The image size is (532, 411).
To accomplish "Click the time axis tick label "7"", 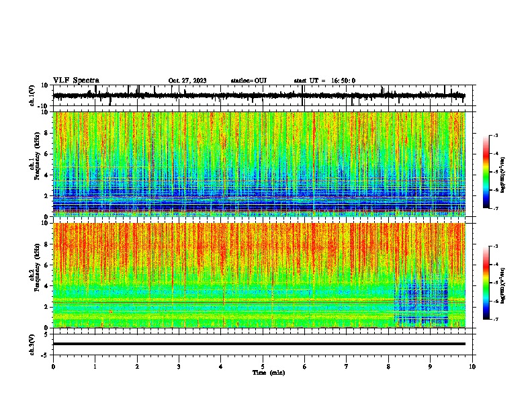I will pos(346,367).
